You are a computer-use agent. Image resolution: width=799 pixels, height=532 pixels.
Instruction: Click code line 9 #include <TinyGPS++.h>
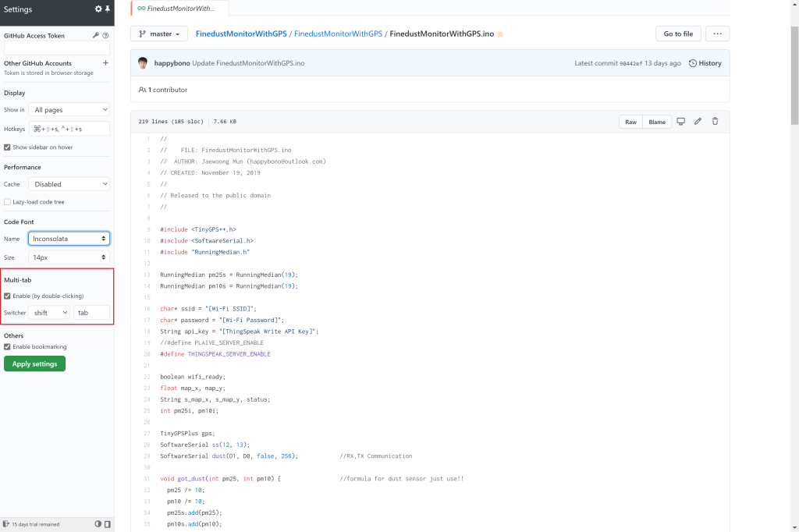(x=197, y=229)
